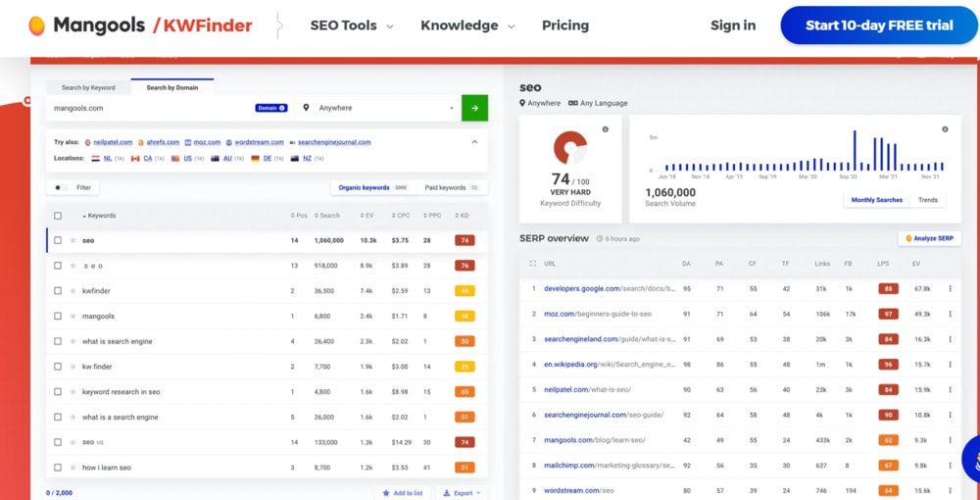The width and height of the screenshot is (980, 500).
Task: Check the 'keyword research in seo' checkbox
Action: tap(58, 392)
